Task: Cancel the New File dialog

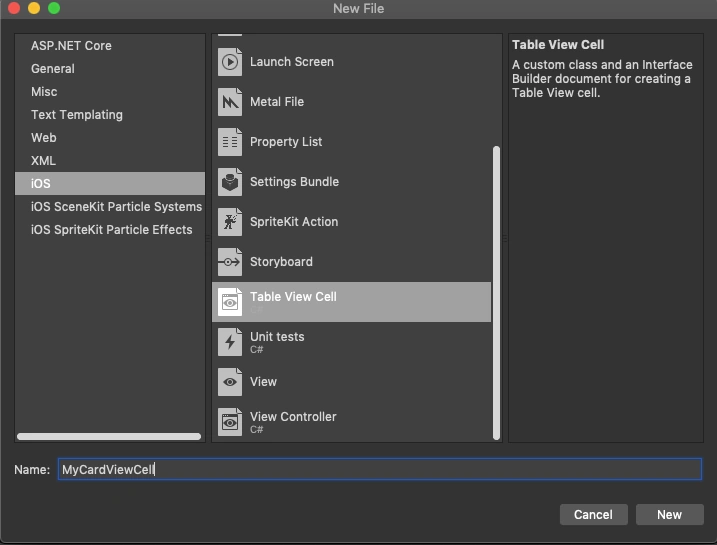Action: pos(594,515)
